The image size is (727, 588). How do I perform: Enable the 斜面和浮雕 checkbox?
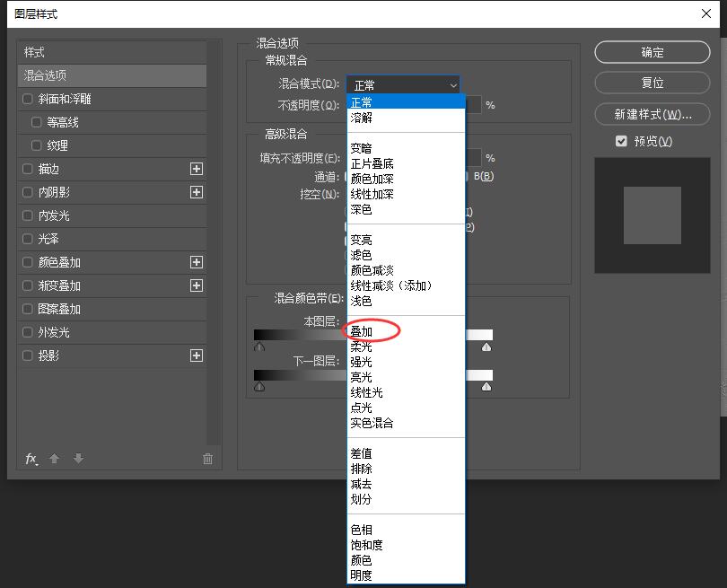pos(28,99)
